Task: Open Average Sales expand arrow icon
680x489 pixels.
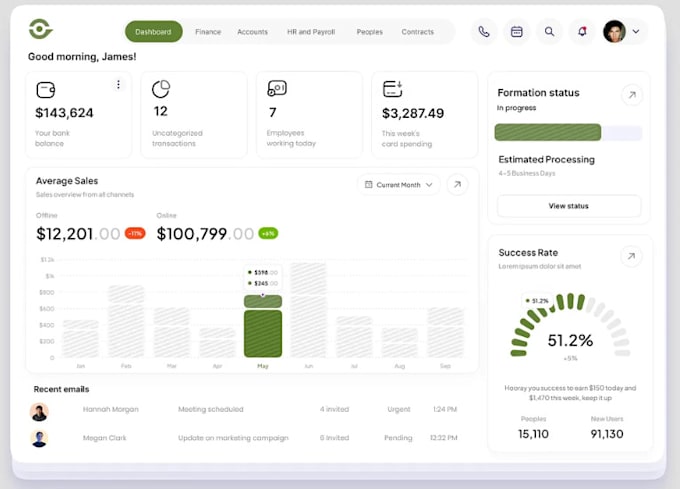Action: [457, 185]
